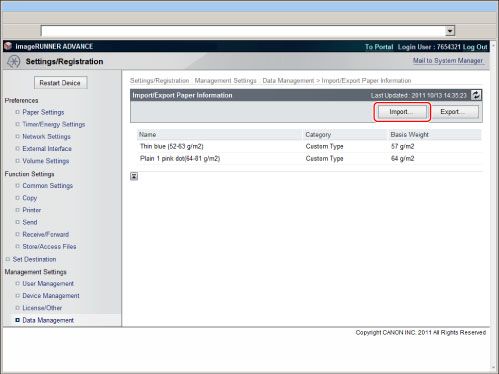Click the back-to-top arrow icon below the table
The height and width of the screenshot is (374, 499).
tap(134, 176)
